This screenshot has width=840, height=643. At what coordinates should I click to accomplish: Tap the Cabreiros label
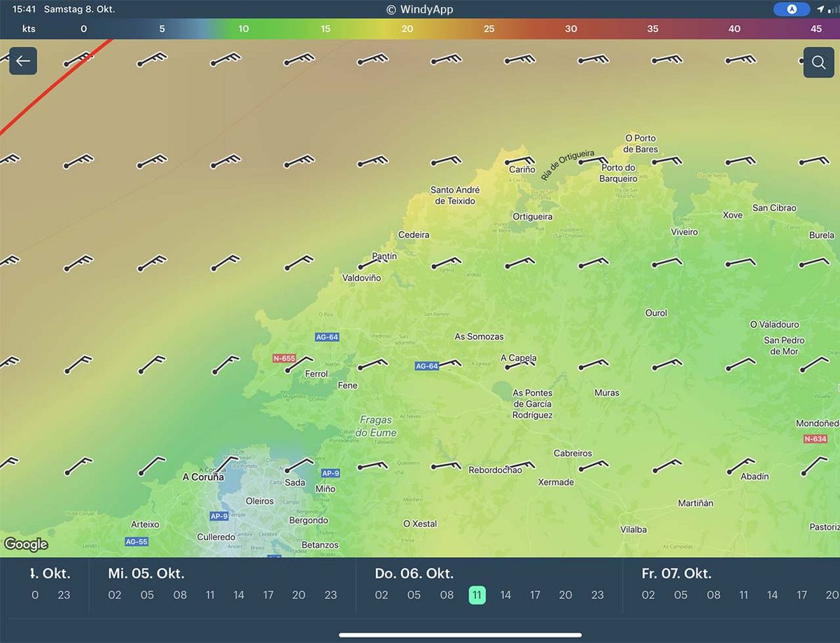573,453
